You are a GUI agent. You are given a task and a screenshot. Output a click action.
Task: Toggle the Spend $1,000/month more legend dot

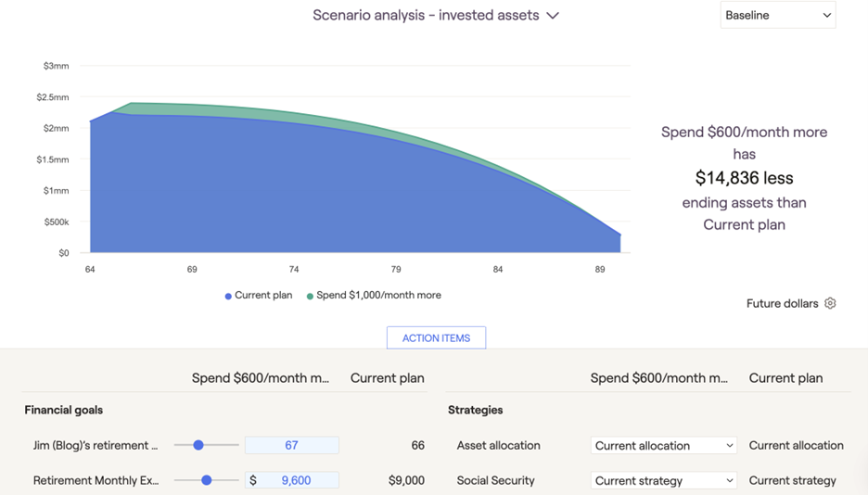[x=310, y=296]
